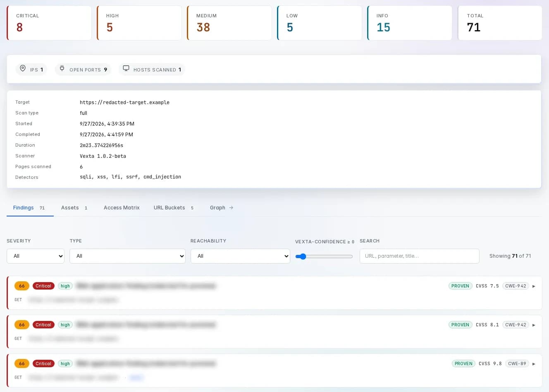
Task: Click the CVSS 7.5 score text
Action: [x=487, y=286]
